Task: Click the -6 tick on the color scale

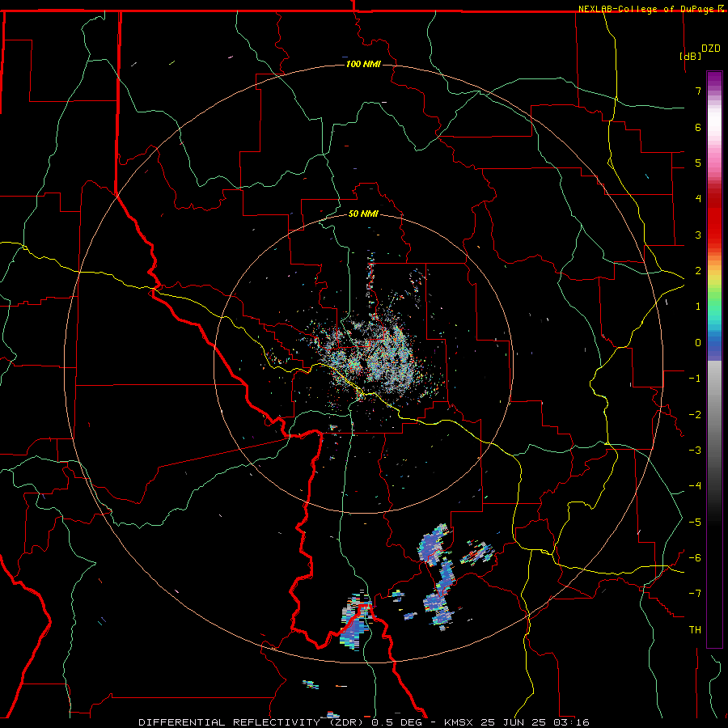Action: [x=695, y=558]
